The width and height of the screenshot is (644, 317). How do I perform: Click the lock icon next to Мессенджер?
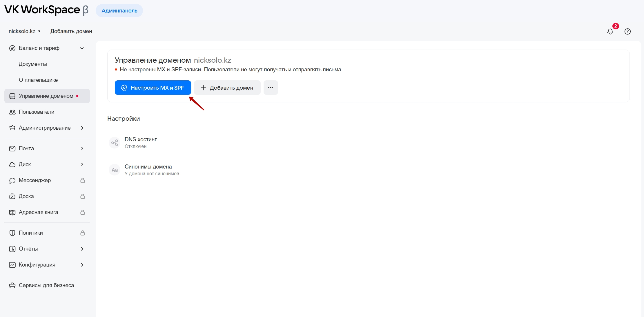tap(83, 180)
